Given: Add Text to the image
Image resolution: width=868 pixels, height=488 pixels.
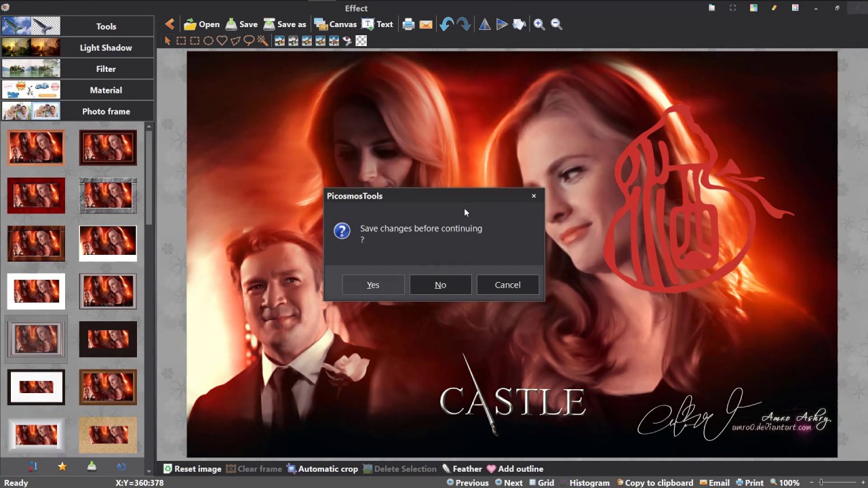Looking at the screenshot, I should click(377, 24).
